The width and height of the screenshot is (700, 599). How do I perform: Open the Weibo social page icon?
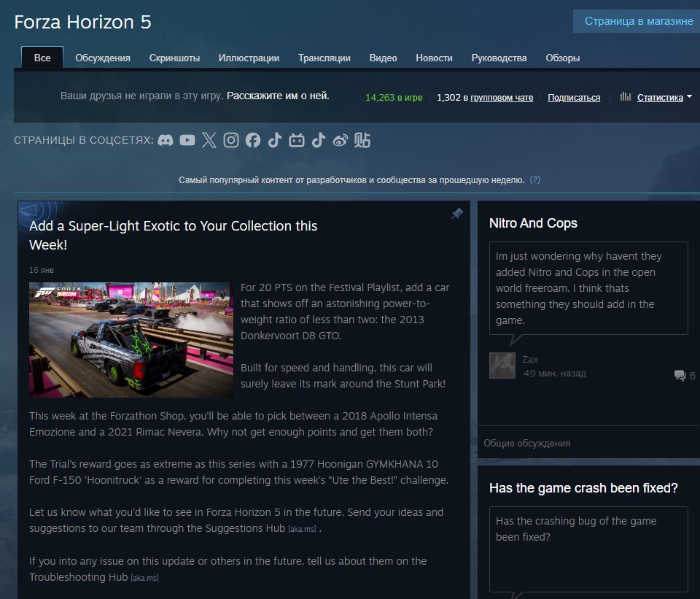[x=341, y=141]
